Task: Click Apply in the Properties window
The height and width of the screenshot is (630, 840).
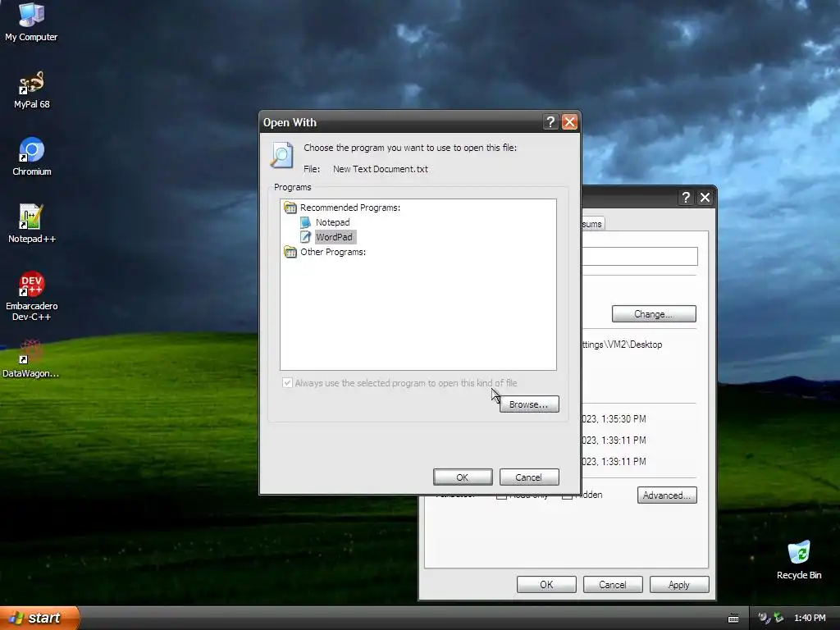Action: [x=678, y=584]
